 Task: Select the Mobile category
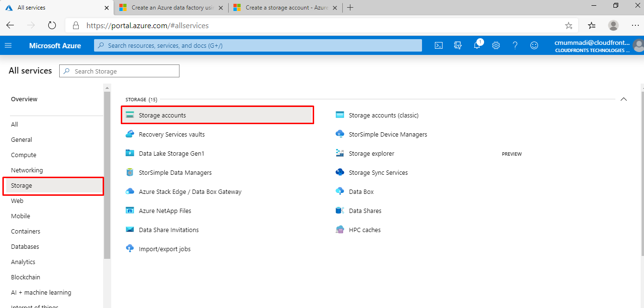click(x=21, y=216)
